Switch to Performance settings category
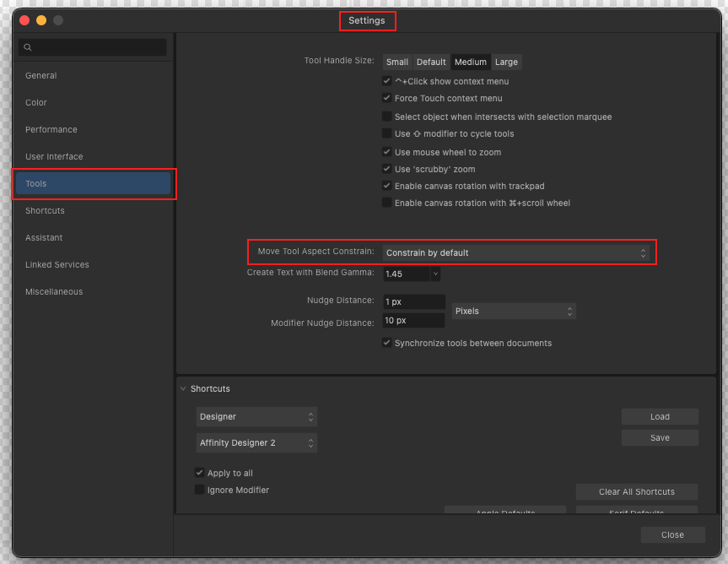Viewport: 728px width, 564px height. [51, 130]
